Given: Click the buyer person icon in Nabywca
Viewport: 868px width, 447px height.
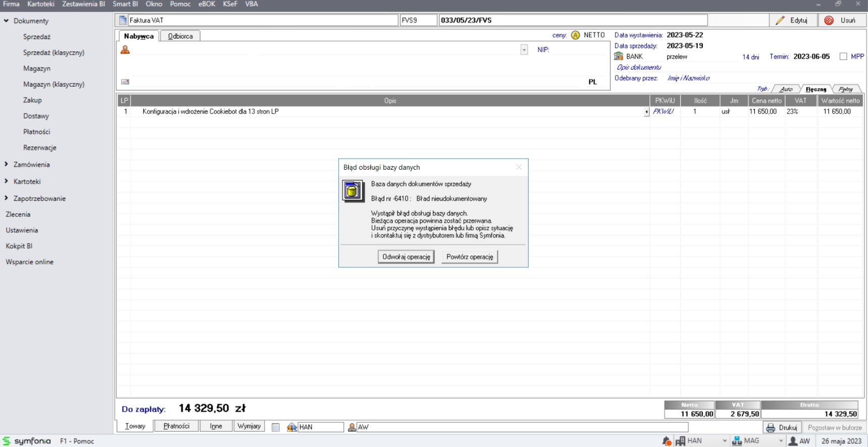Looking at the screenshot, I should click(x=125, y=49).
